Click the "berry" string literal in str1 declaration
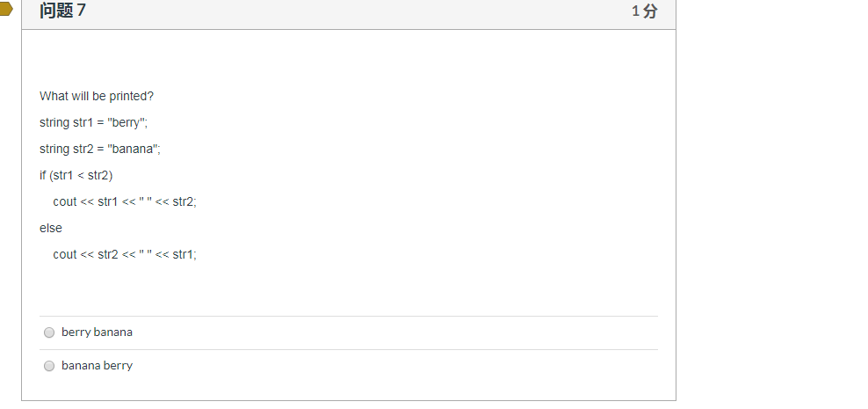 pyautogui.click(x=127, y=122)
